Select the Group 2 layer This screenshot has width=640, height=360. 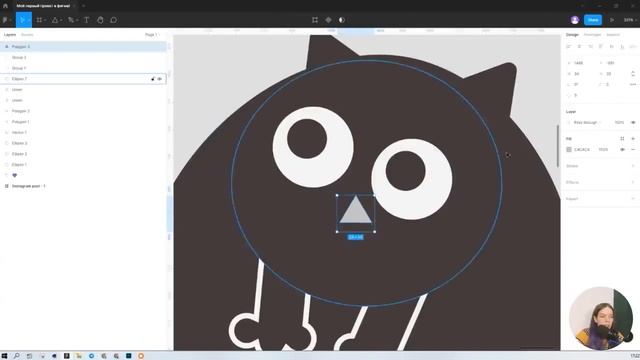click(x=83, y=58)
